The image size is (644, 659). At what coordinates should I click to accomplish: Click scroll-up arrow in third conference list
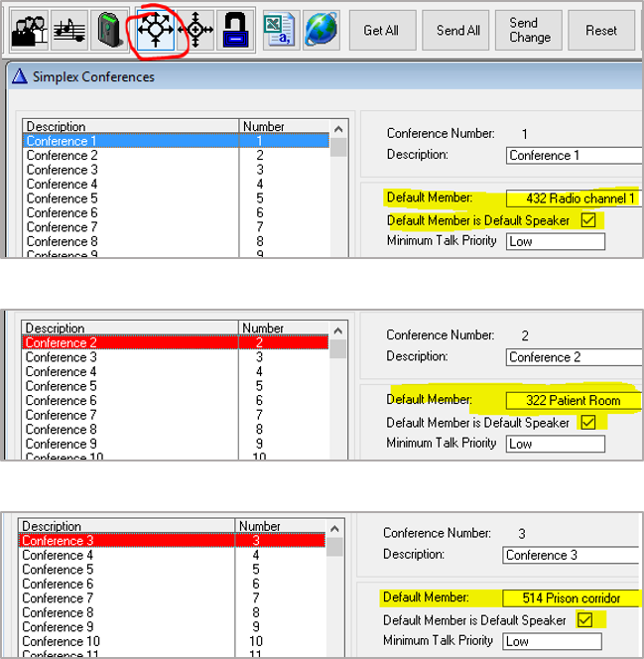(334, 529)
